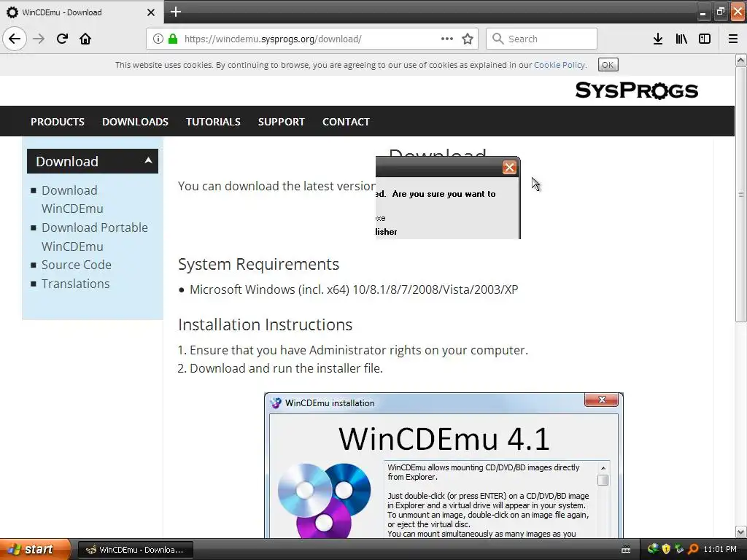Click the 'Download and run the installer file' step

[x=286, y=368]
